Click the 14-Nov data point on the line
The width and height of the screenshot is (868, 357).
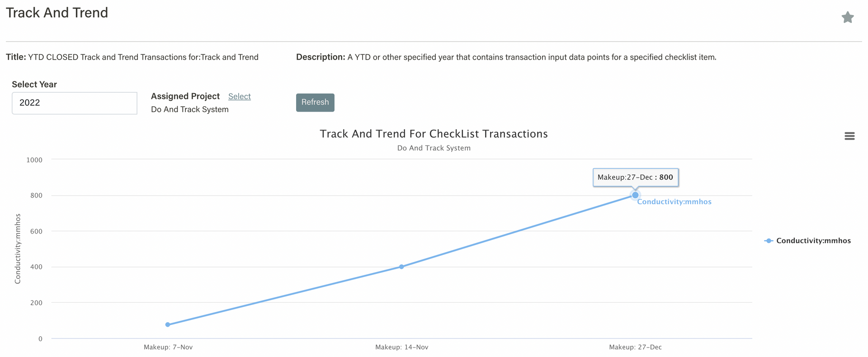tap(401, 267)
